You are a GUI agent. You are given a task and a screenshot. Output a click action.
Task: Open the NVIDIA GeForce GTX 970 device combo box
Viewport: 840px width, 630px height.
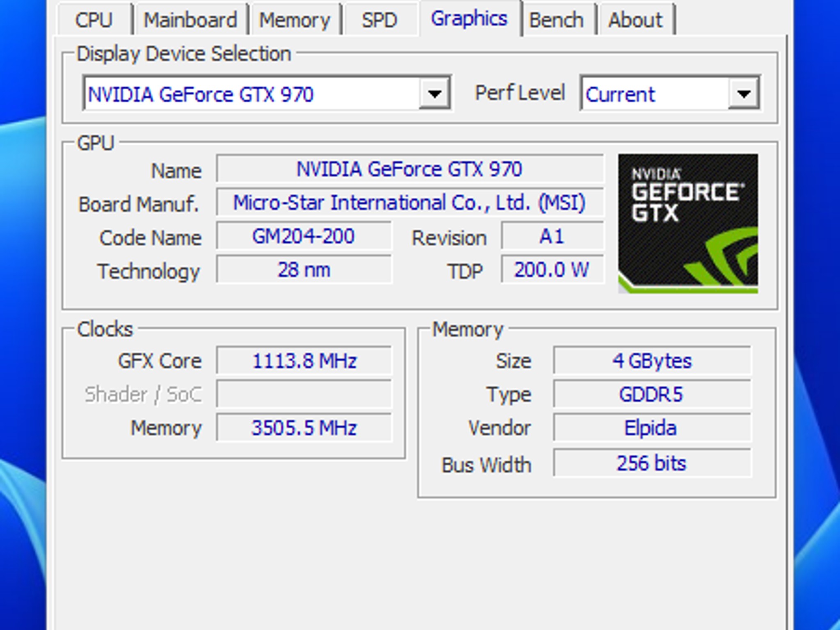click(x=267, y=94)
